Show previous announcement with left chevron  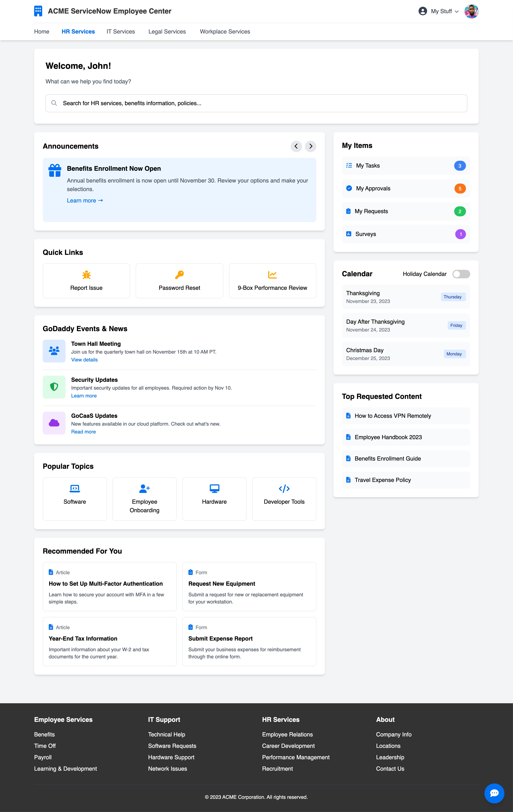click(x=296, y=146)
